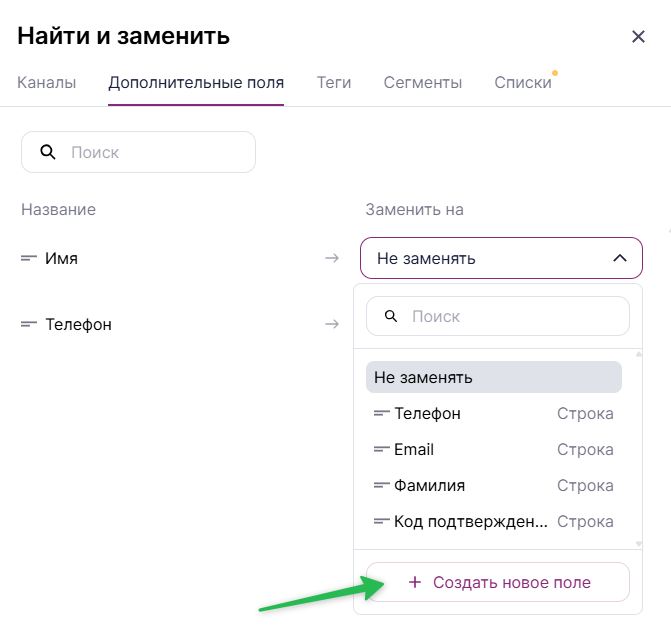Click Создать новое поле button

[498, 582]
